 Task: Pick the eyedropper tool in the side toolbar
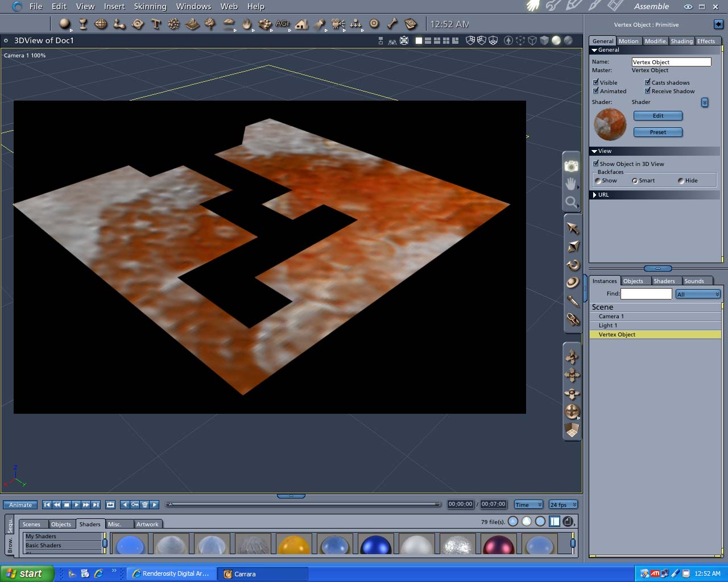(573, 301)
